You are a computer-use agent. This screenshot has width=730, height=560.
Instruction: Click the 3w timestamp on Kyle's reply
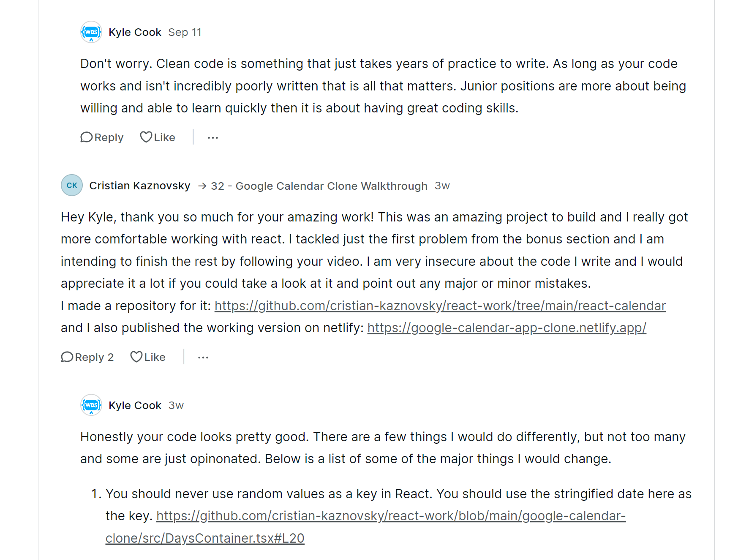click(176, 405)
